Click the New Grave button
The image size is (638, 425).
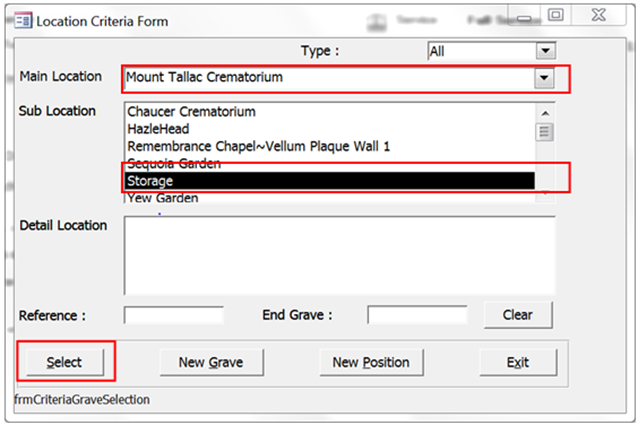212,362
